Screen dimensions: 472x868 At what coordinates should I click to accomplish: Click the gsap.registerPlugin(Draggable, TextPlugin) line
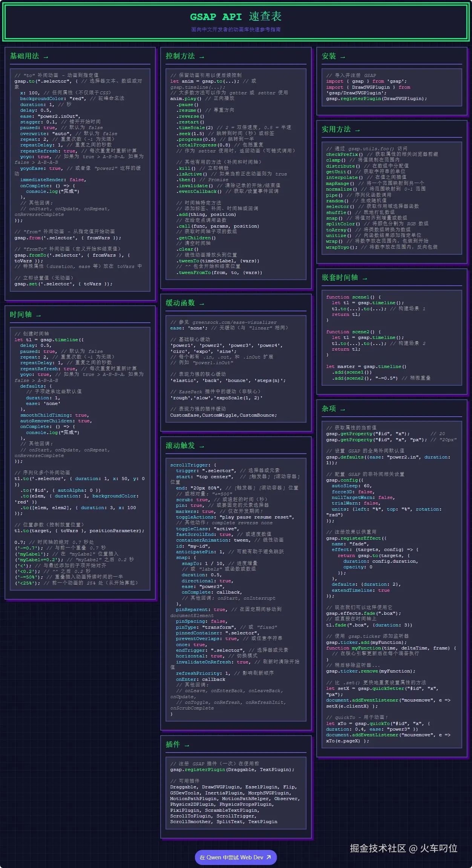232,770
